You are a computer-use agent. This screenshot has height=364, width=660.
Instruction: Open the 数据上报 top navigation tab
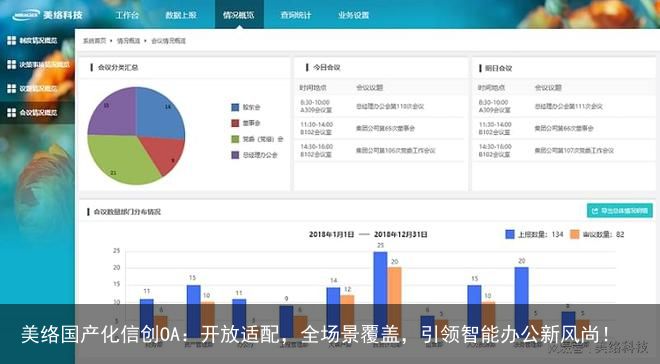pos(181,15)
